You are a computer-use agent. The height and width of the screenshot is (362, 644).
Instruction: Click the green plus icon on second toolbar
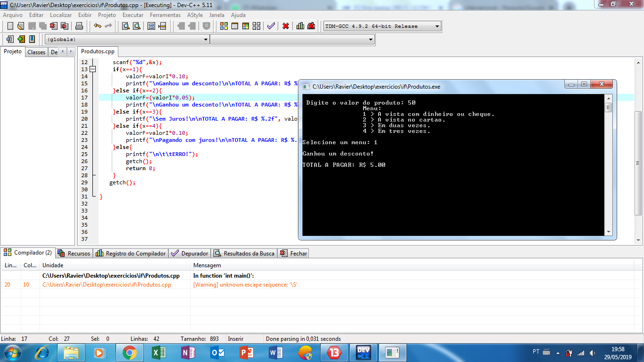21,39
